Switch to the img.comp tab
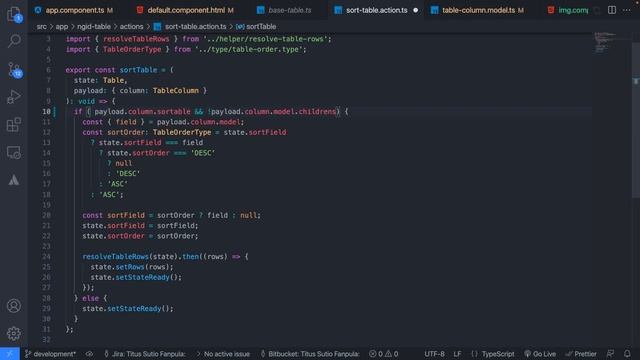This screenshot has width=640, height=360. click(x=569, y=10)
